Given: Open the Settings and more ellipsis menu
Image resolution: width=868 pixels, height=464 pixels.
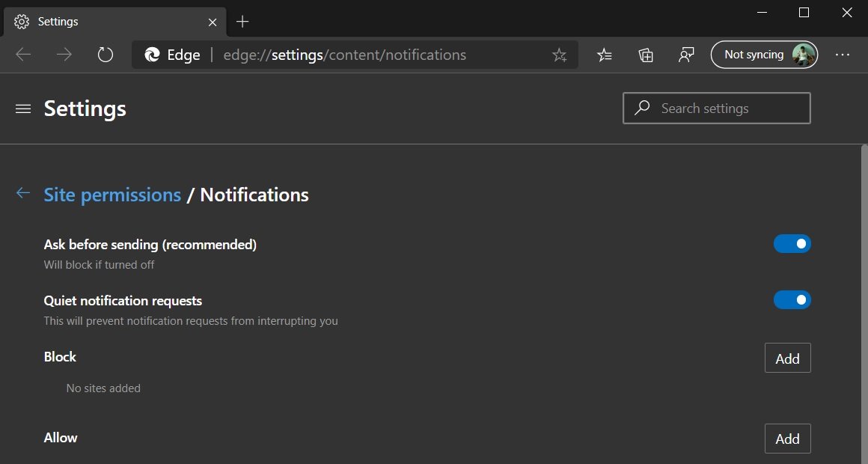Looking at the screenshot, I should [843, 55].
